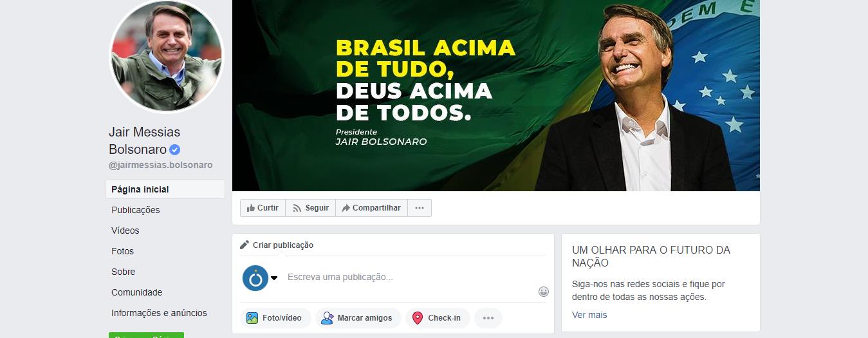Click the Foto/vídeo icon button
Image resolution: width=868 pixels, height=338 pixels.
[275, 318]
